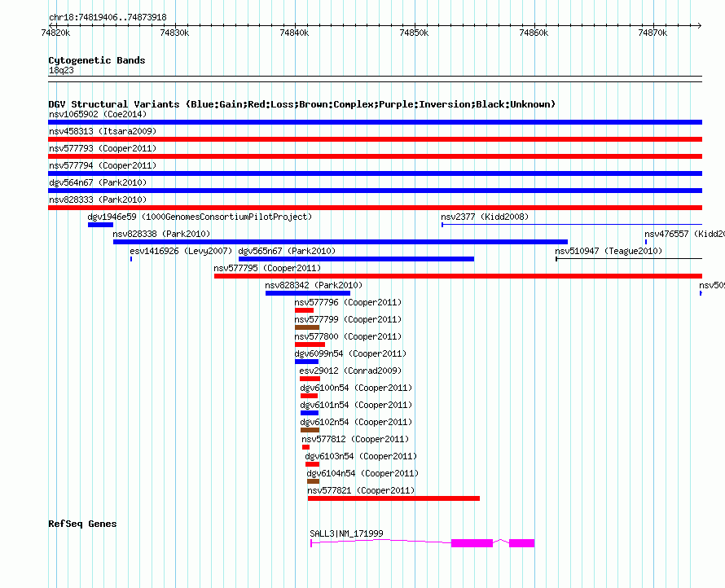Click the nsv476557 variant label

pos(684,234)
